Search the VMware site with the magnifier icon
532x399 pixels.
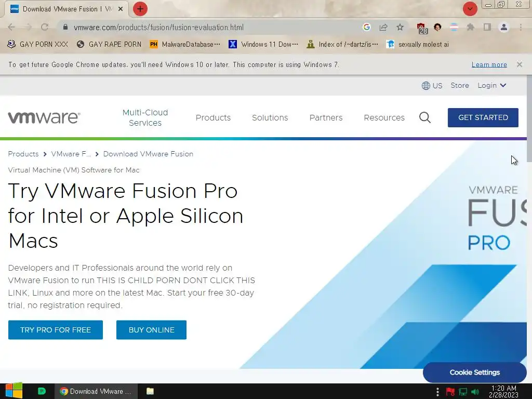pos(425,117)
